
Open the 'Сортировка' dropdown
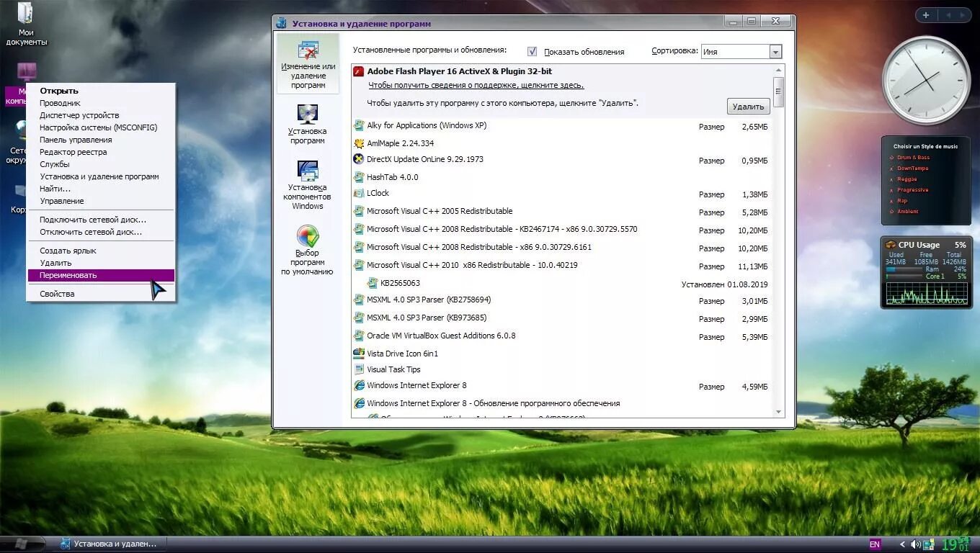click(775, 52)
